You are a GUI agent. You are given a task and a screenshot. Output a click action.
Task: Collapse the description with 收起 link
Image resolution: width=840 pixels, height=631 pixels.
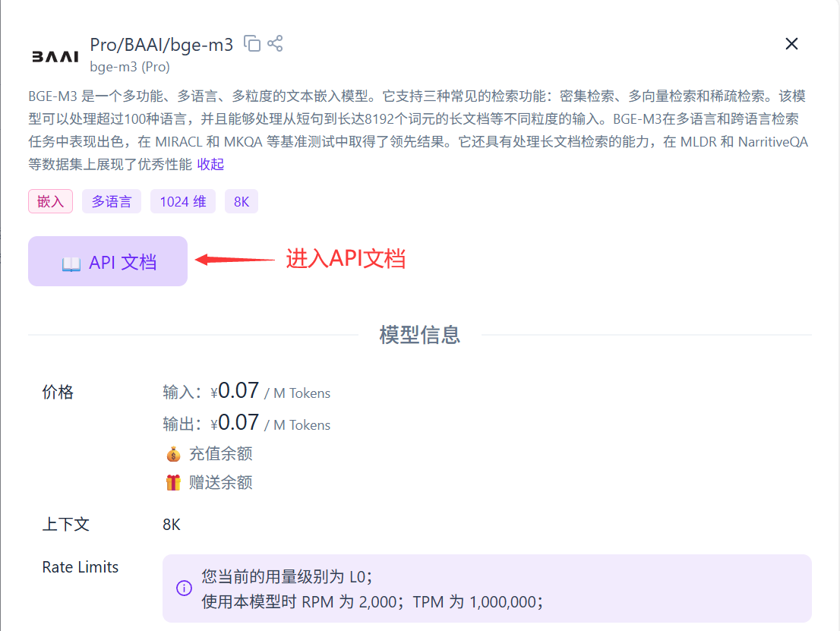click(x=210, y=165)
